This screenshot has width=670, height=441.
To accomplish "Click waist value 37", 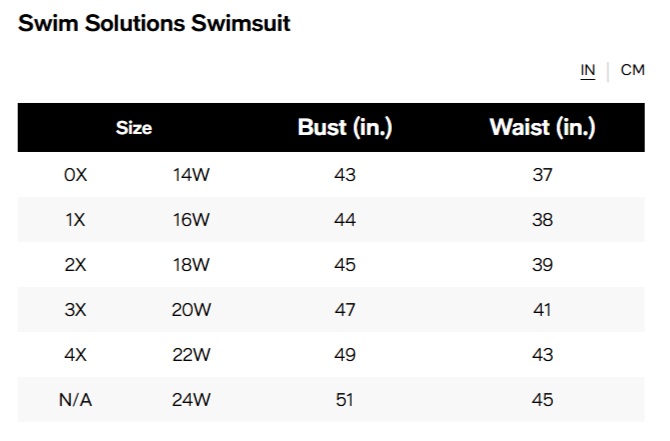I will [x=542, y=175].
